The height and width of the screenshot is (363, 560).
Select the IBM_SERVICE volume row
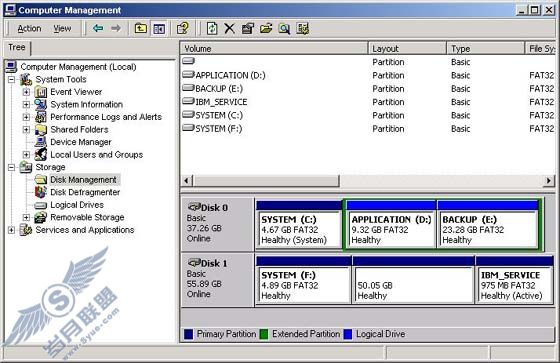coord(368,102)
